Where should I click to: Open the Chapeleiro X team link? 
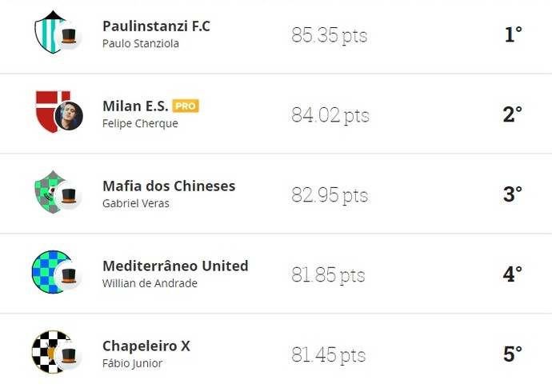(x=146, y=346)
